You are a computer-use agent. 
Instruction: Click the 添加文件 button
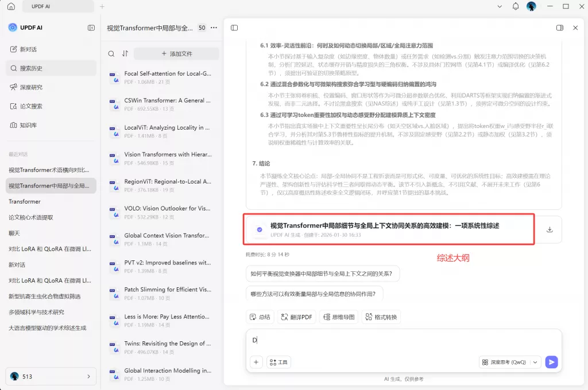click(x=176, y=53)
